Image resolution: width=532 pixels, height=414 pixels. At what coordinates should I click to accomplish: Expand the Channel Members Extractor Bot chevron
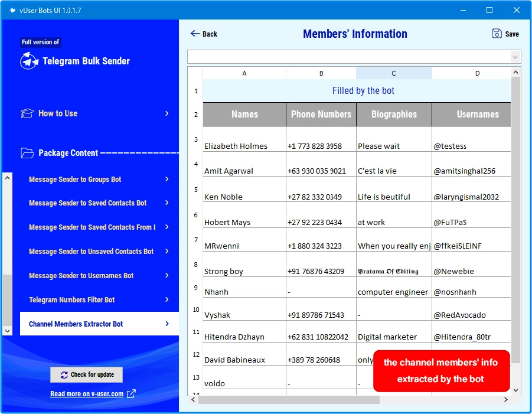pos(167,324)
